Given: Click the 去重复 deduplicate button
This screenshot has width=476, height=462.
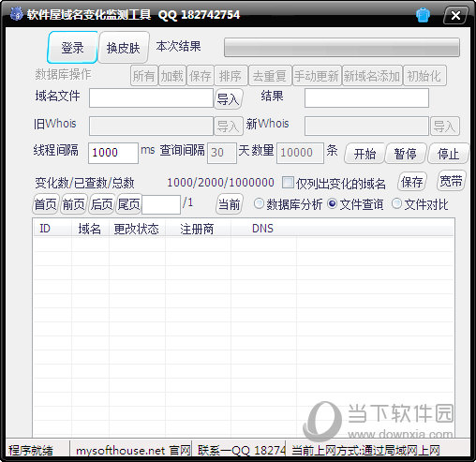Looking at the screenshot, I should click(270, 76).
